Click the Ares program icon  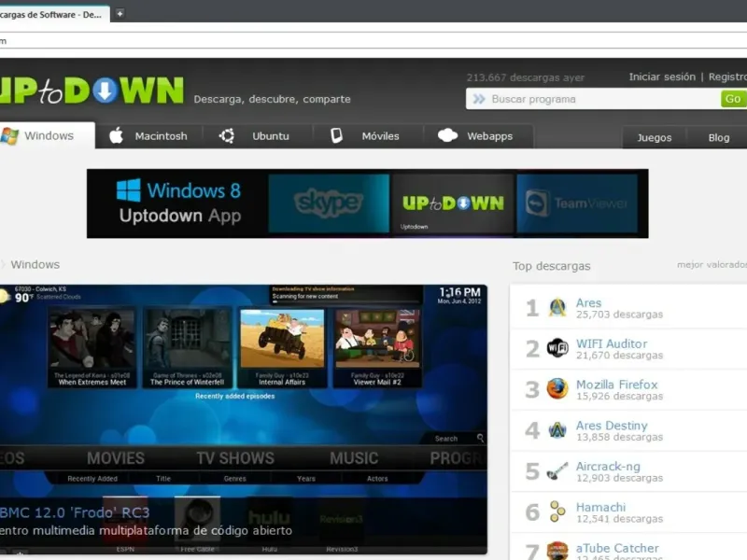pyautogui.click(x=557, y=308)
